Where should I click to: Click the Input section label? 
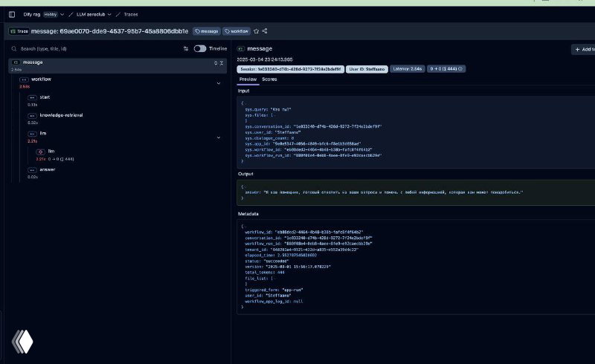point(244,91)
